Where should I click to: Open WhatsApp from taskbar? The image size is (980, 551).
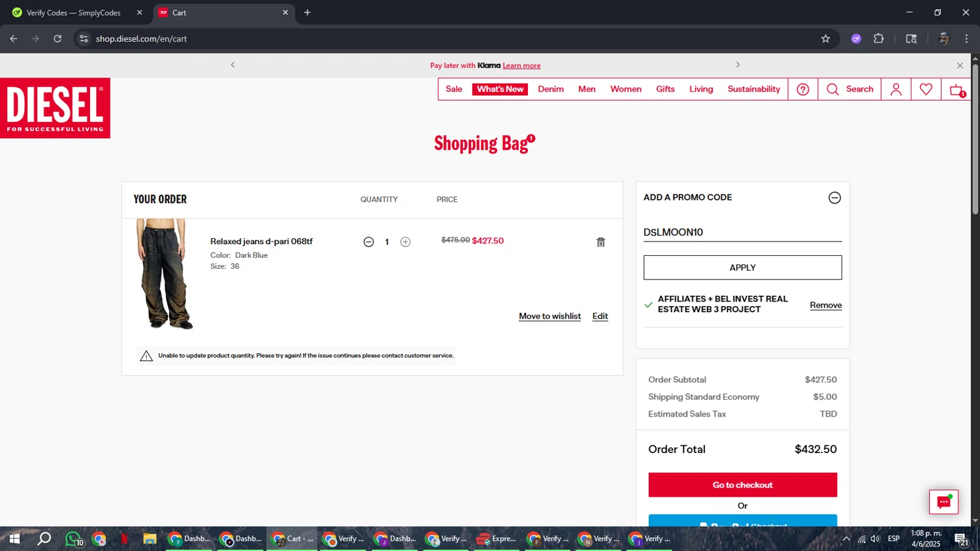click(74, 539)
